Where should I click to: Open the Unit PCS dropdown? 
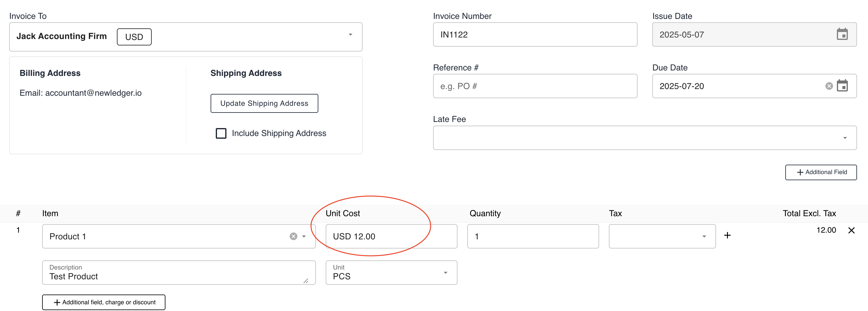click(446, 273)
